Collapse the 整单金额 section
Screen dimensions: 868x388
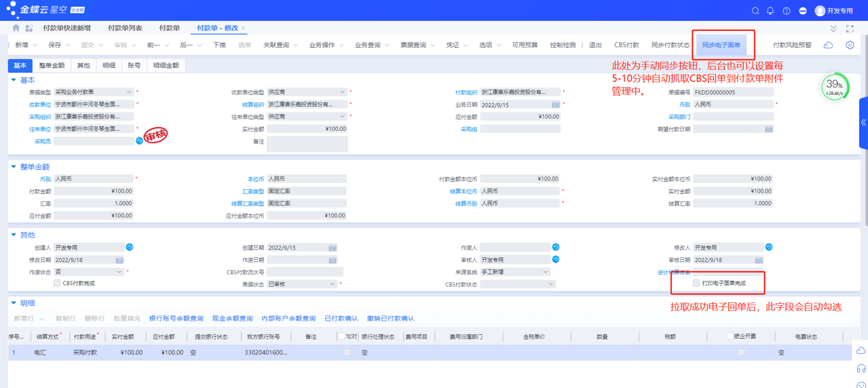[x=13, y=167]
